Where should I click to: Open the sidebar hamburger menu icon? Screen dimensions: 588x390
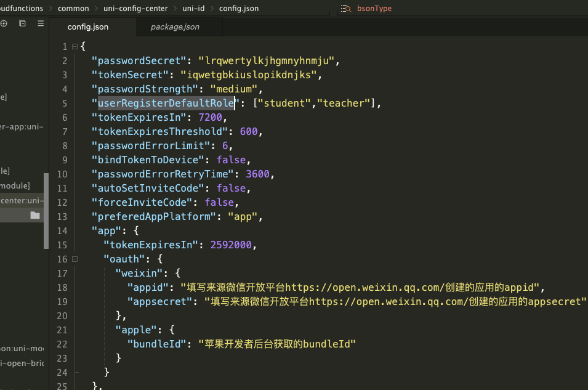(x=41, y=23)
